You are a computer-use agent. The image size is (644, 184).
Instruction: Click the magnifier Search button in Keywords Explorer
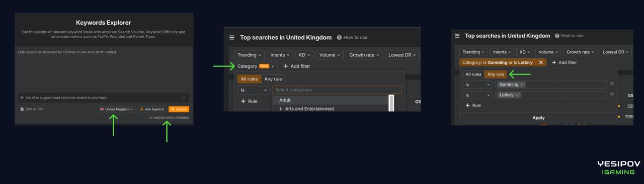(179, 109)
